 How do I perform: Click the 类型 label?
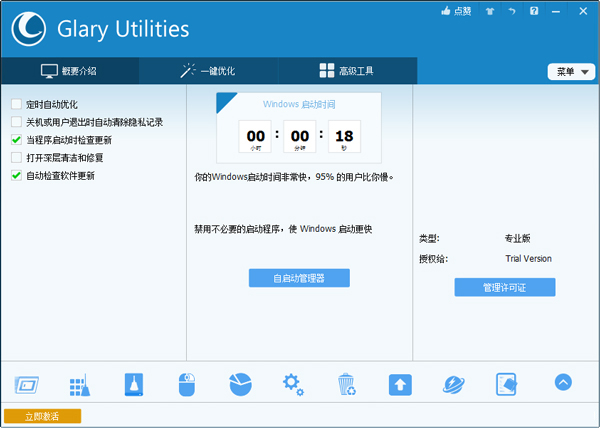tap(429, 239)
